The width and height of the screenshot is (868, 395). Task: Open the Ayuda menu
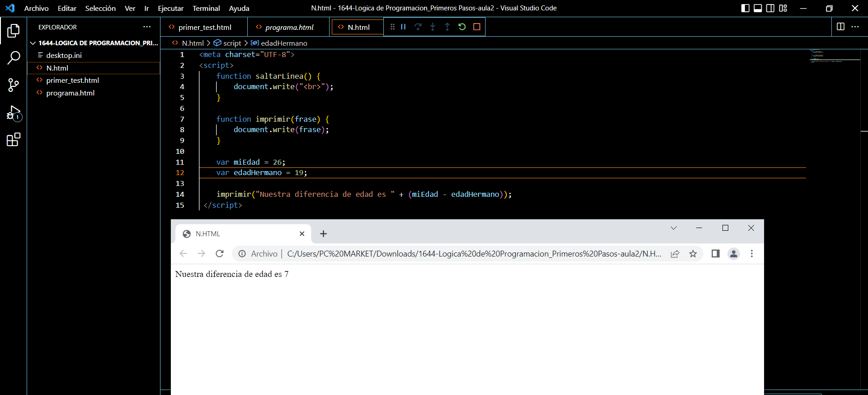(239, 8)
